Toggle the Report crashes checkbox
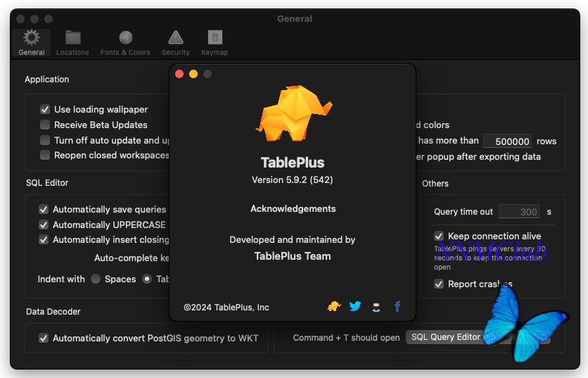The image size is (588, 378). coord(439,284)
